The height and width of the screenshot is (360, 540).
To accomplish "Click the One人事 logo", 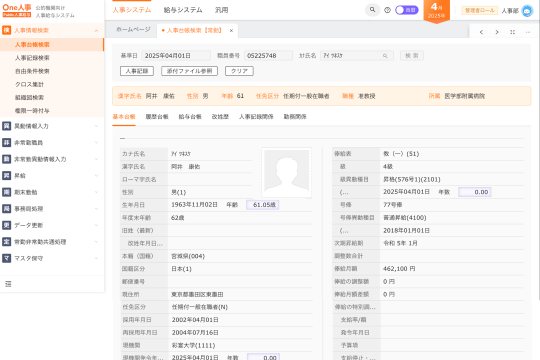I will point(17,10).
